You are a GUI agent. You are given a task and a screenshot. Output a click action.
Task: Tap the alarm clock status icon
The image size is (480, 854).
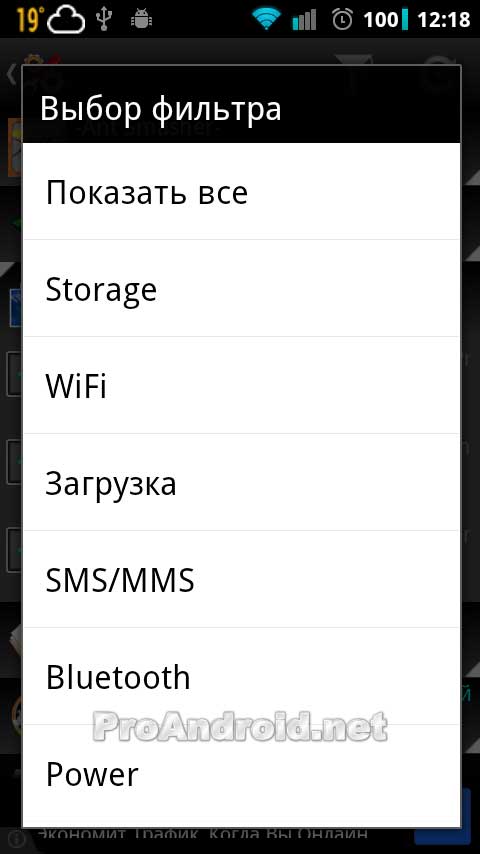[x=342, y=20]
